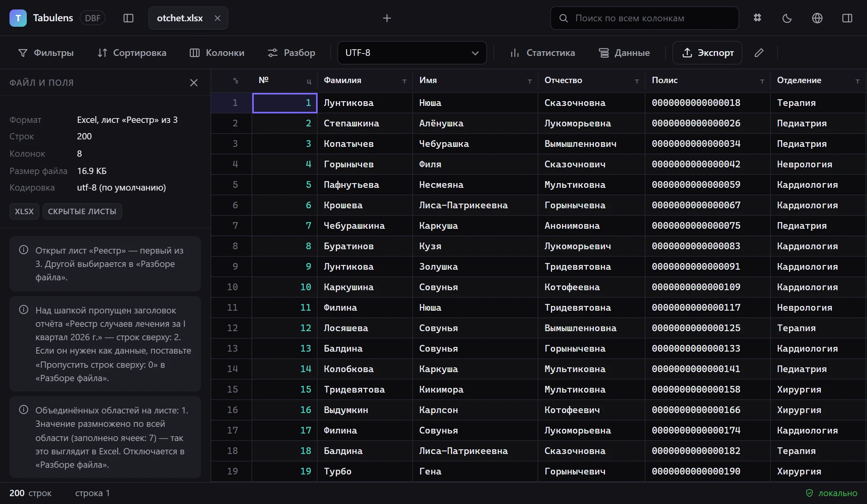The width and height of the screenshot is (867, 504).
Task: Open type marker of Полис column
Action: tap(762, 81)
